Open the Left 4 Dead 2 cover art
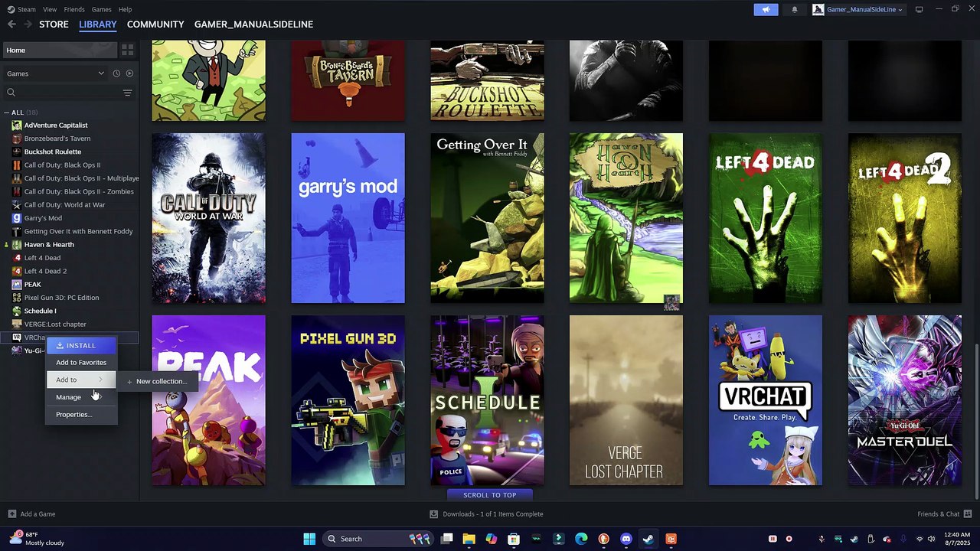Viewport: 980px width, 551px height. coord(905,218)
